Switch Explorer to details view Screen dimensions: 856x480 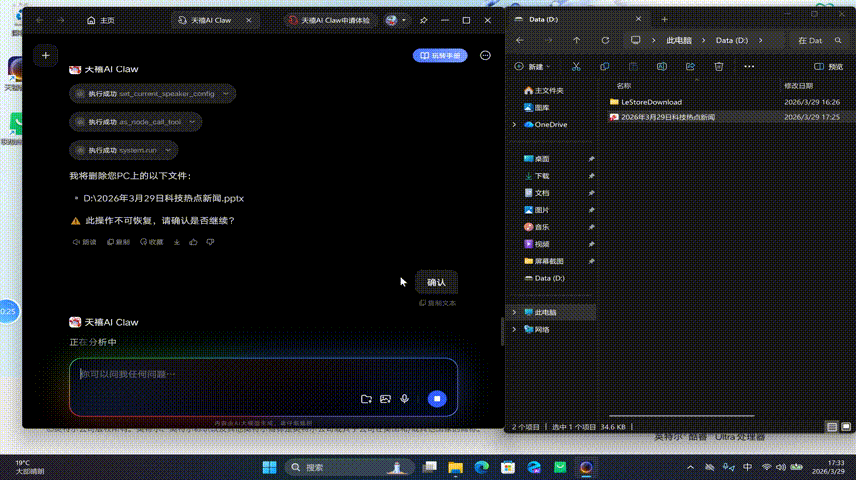pos(831,427)
